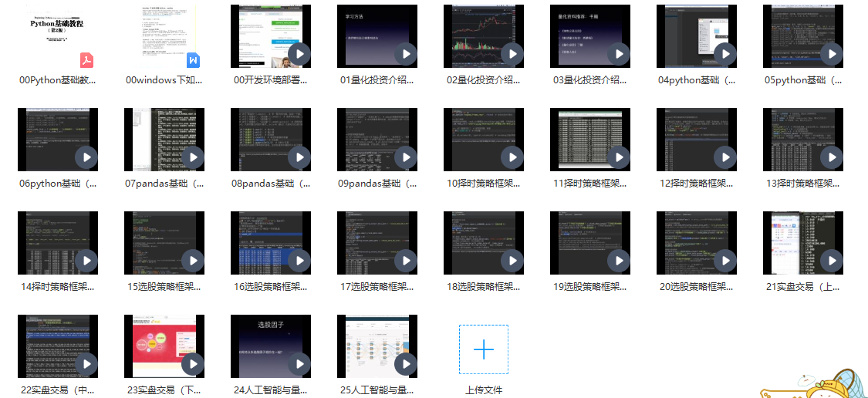
Task: Click the 18选股策略框架 file name
Action: pos(484,287)
